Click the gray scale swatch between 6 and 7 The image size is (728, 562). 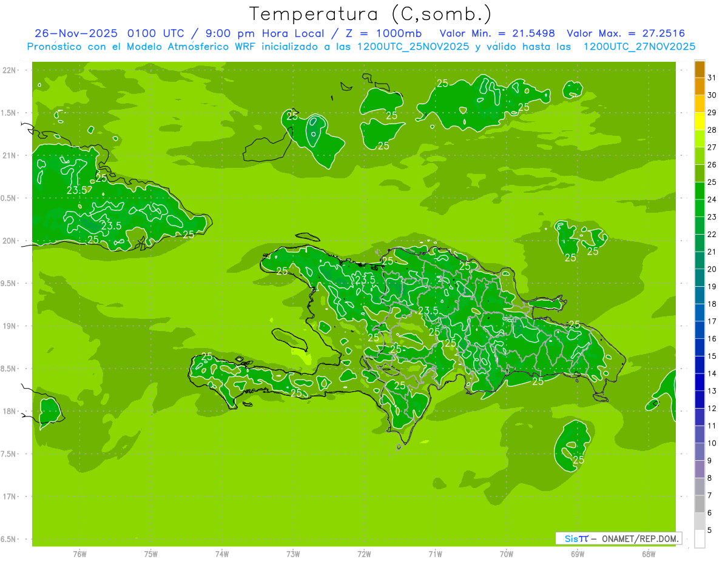point(699,504)
